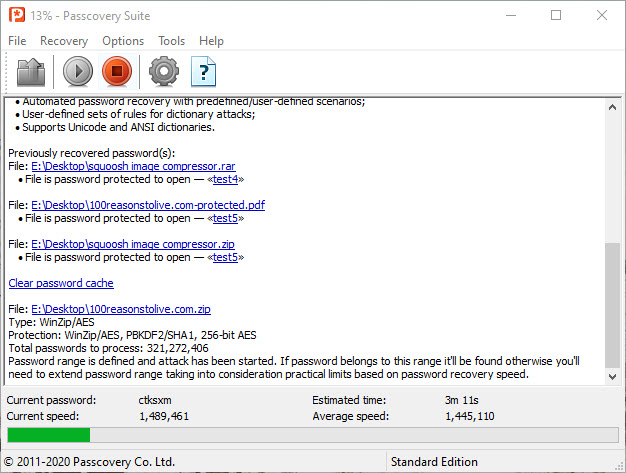Open the Help menu

[211, 41]
